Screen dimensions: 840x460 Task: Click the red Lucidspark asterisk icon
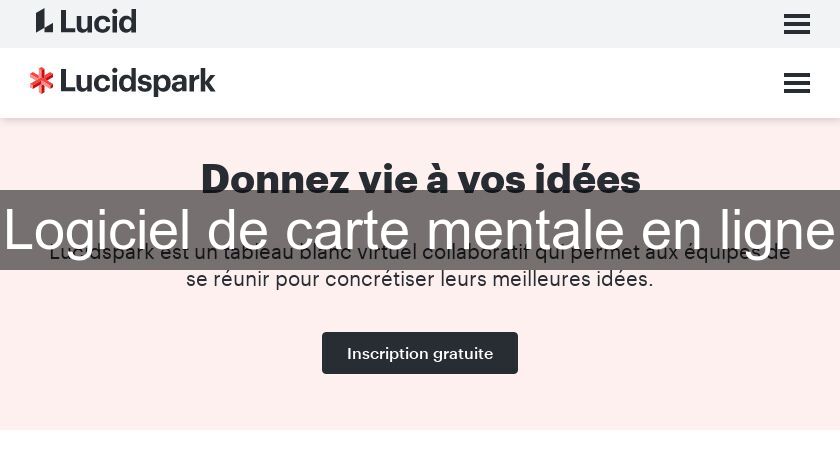(42, 81)
